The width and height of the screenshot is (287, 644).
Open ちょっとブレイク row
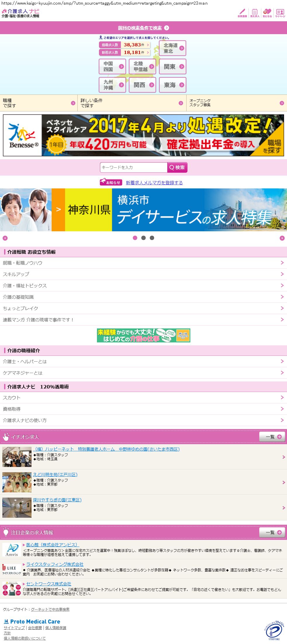coord(143,308)
